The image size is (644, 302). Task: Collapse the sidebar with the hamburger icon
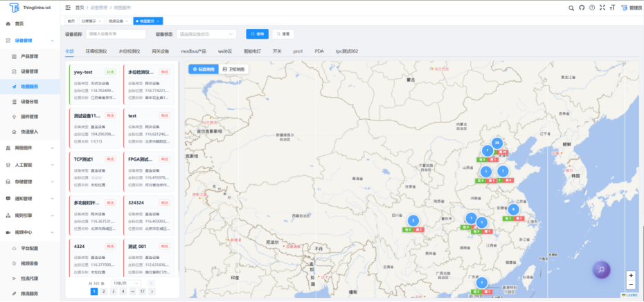[x=68, y=8]
